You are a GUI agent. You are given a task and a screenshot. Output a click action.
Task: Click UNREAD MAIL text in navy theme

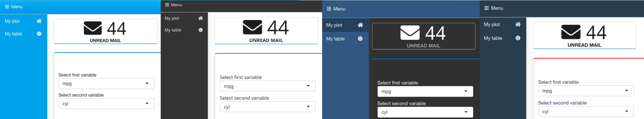pyautogui.click(x=584, y=45)
